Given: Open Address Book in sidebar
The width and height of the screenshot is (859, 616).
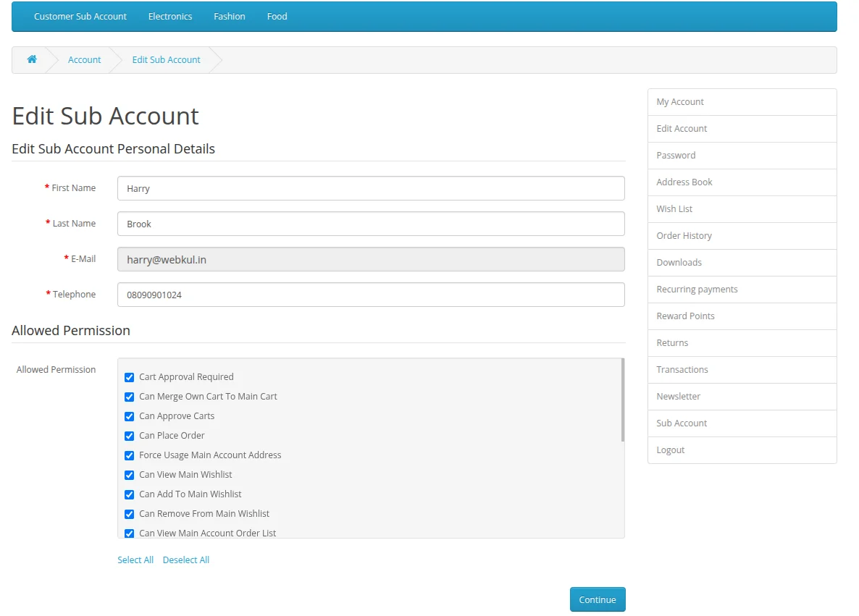Looking at the screenshot, I should (742, 182).
